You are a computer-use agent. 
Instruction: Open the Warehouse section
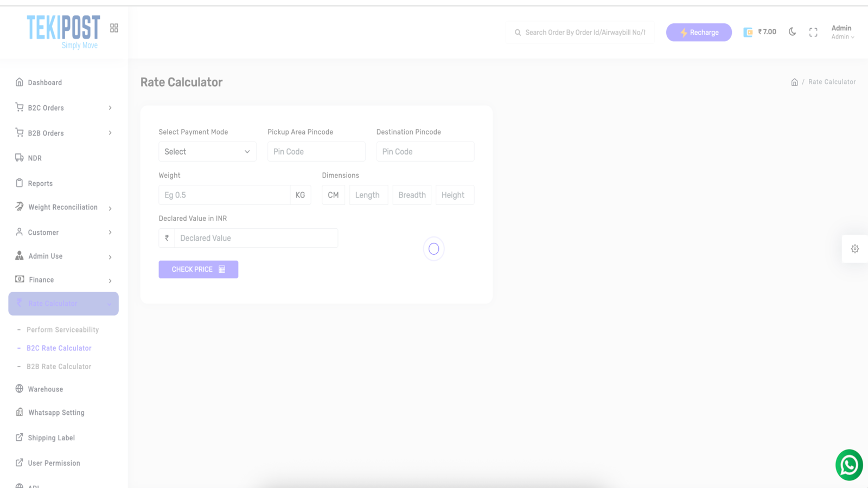pos(45,389)
